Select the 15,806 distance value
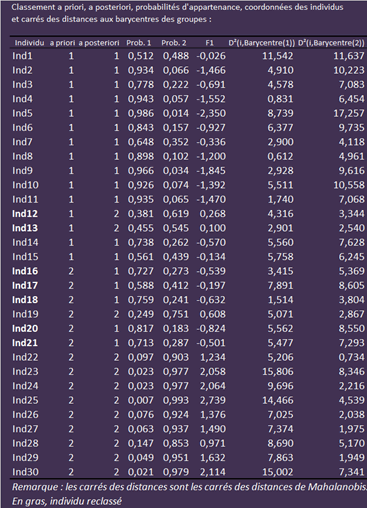The width and height of the screenshot is (367, 508). pos(278,371)
